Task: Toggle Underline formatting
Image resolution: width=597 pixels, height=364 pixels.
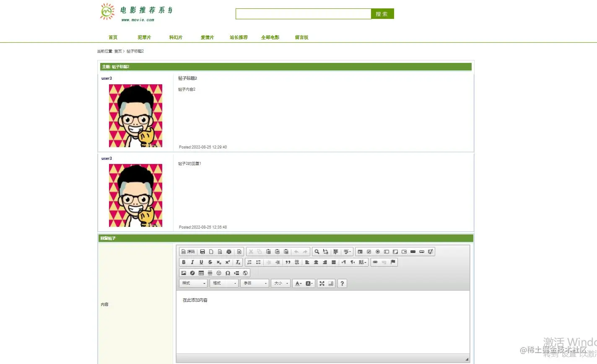Action: [201, 262]
